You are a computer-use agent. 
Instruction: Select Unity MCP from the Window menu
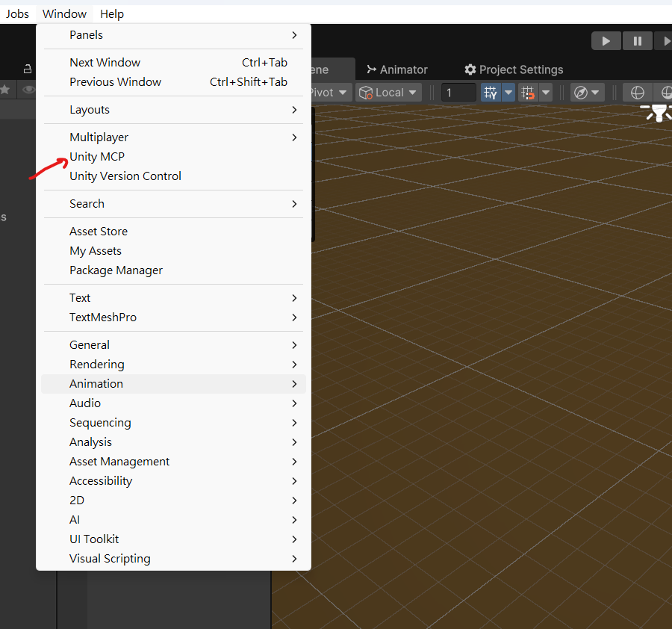coord(97,156)
